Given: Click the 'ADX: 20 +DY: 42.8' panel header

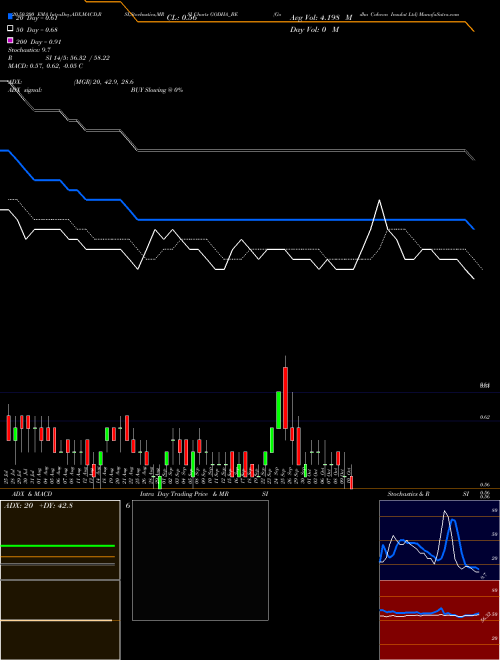Looking at the screenshot, I should 38,506.
